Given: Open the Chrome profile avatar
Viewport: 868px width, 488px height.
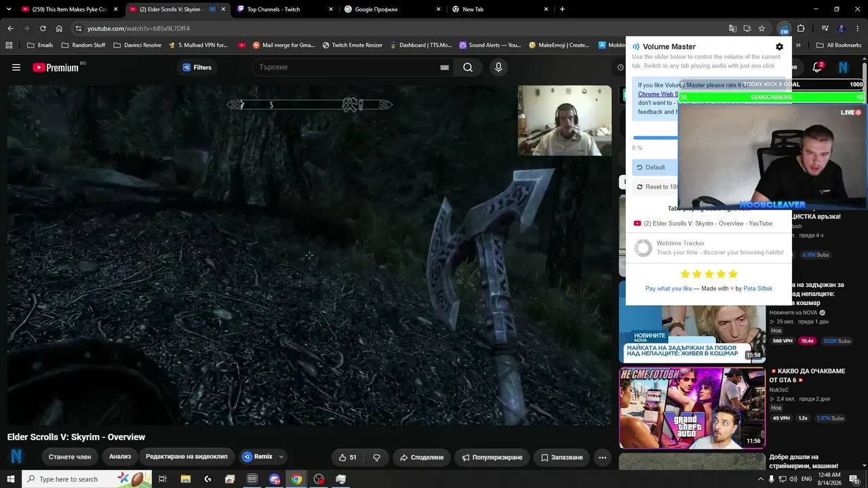Looking at the screenshot, I should 841,28.
